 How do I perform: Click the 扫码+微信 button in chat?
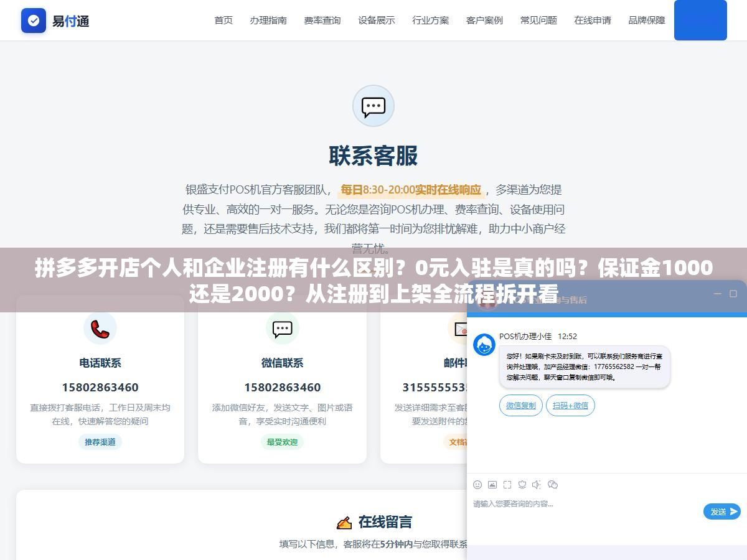pyautogui.click(x=571, y=406)
